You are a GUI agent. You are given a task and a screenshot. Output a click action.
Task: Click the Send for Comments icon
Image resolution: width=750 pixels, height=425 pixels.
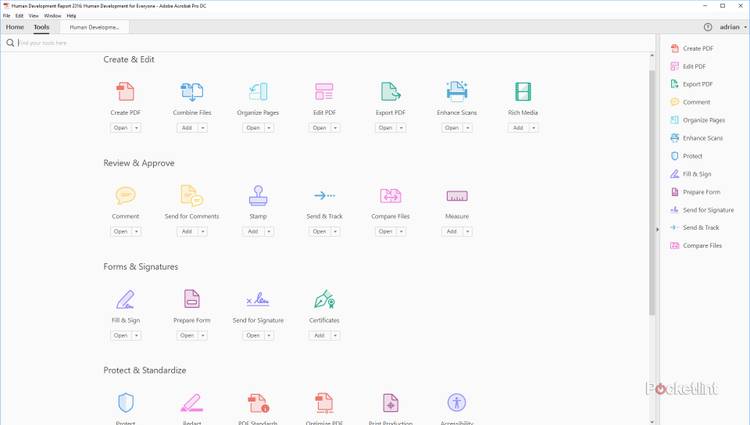(192, 195)
